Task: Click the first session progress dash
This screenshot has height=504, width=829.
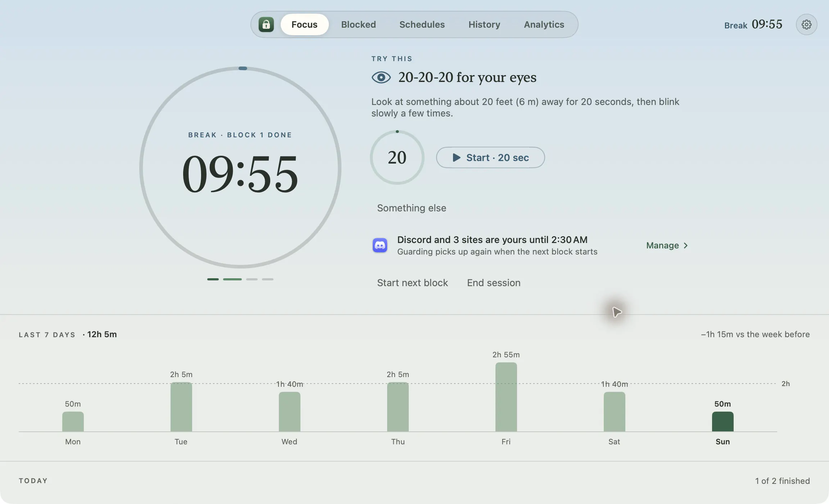Action: (x=213, y=279)
